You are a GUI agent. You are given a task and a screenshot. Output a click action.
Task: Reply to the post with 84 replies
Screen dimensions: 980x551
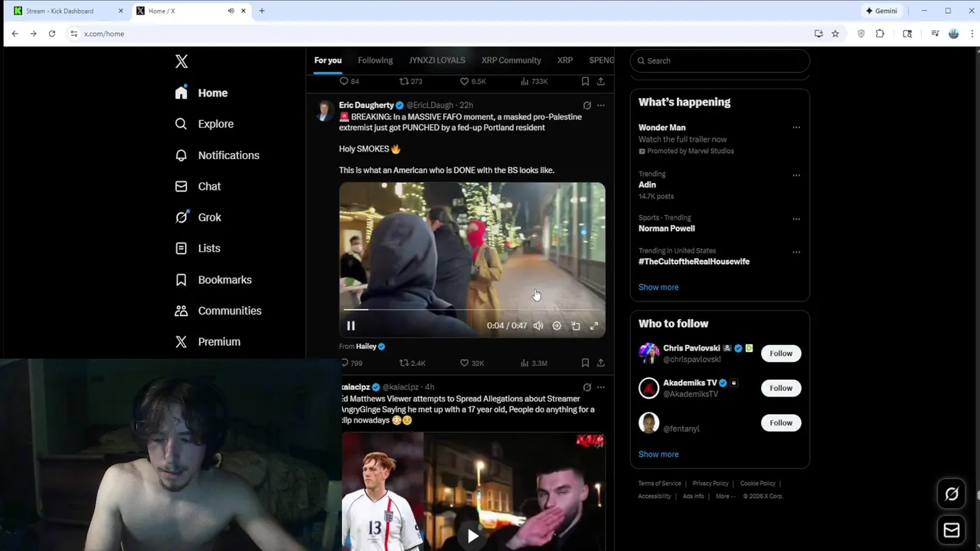(349, 81)
